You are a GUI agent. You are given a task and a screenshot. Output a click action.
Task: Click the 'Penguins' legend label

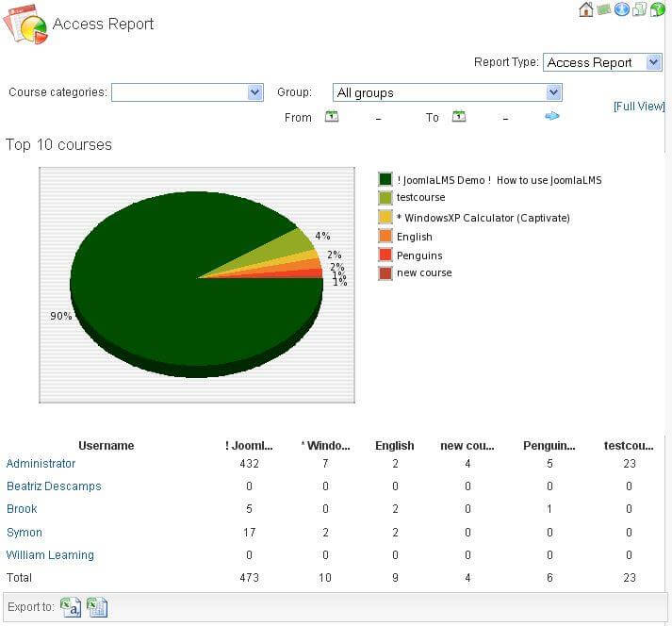[419, 255]
